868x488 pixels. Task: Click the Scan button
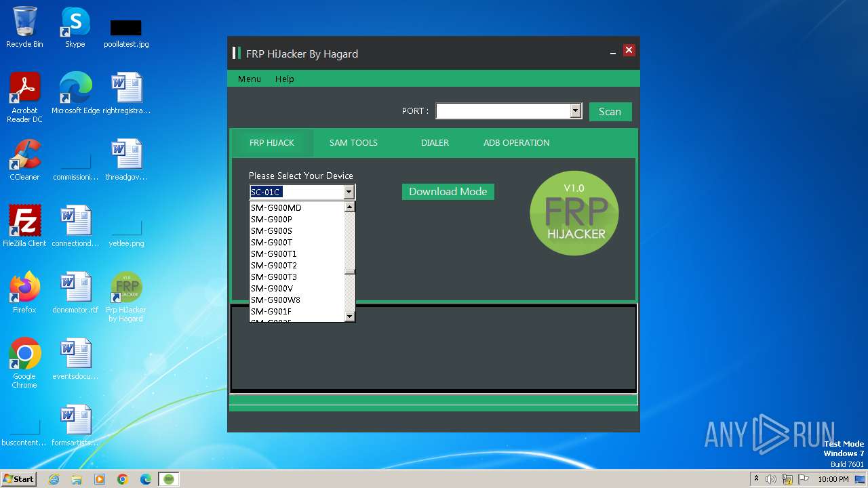point(610,112)
